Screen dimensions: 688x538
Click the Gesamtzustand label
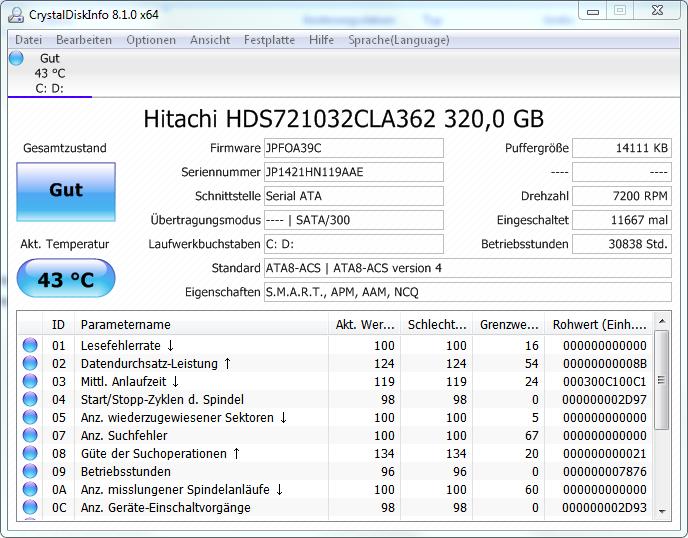tap(65, 148)
